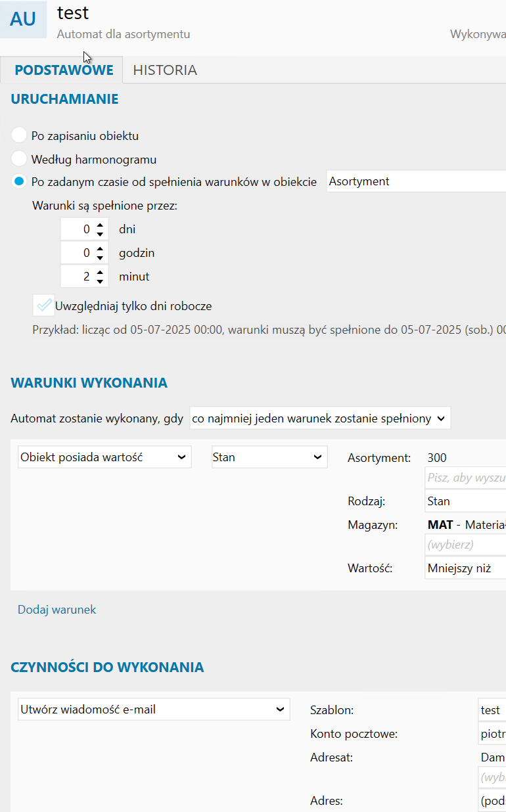This screenshot has width=506, height=812.
Task: Increase the dni spinner value
Action: 100,225
